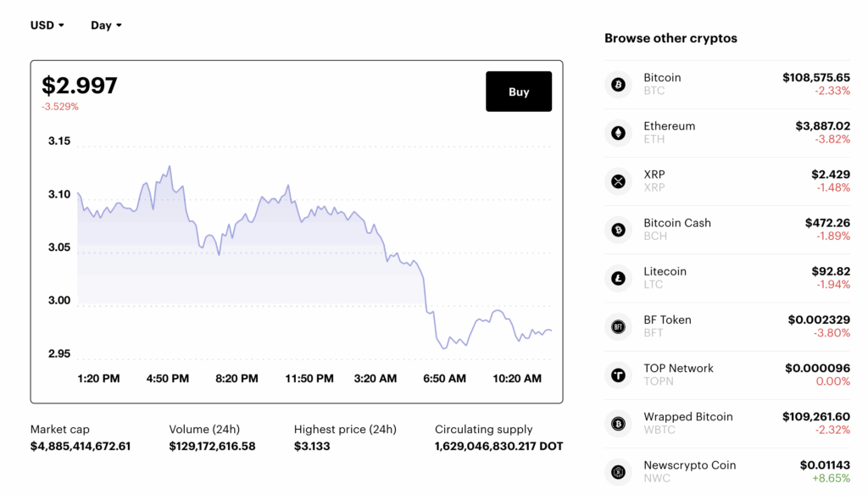Open the USD currency dropdown
868x495 pixels.
pos(47,25)
